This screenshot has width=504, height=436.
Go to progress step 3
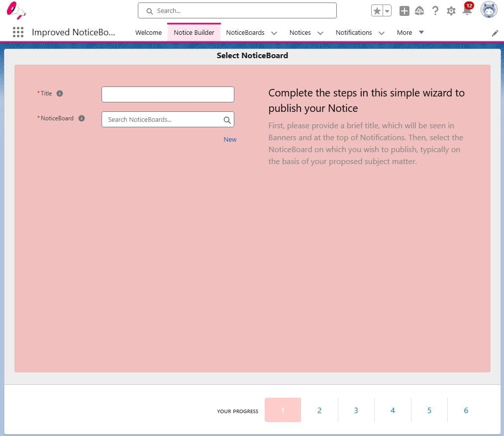tap(356, 410)
